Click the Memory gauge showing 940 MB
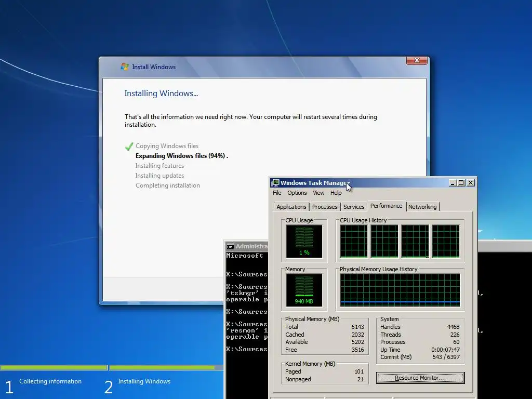The width and height of the screenshot is (532, 399). pyautogui.click(x=304, y=290)
